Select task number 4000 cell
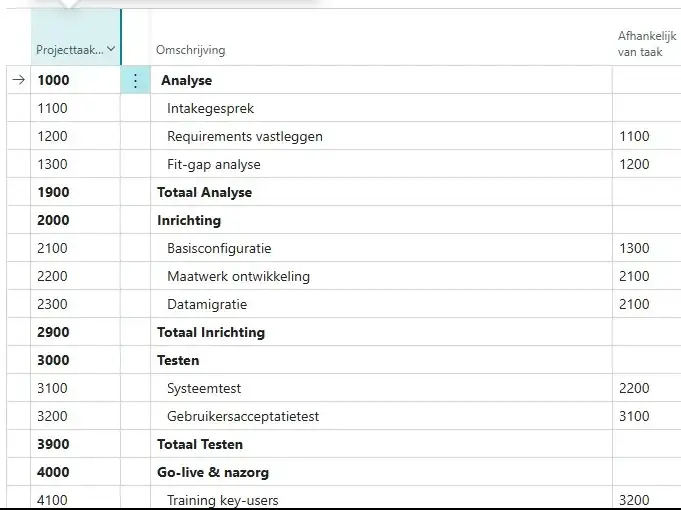 [x=76, y=472]
